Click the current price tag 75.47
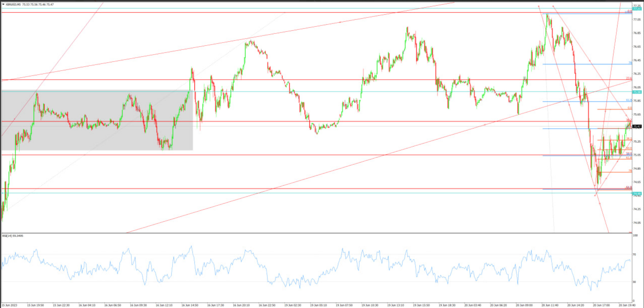644x308 pixels. 637,127
